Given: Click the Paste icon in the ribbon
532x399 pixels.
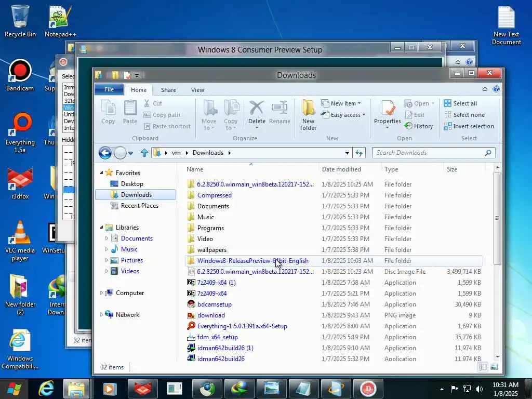Looking at the screenshot, I should click(130, 112).
